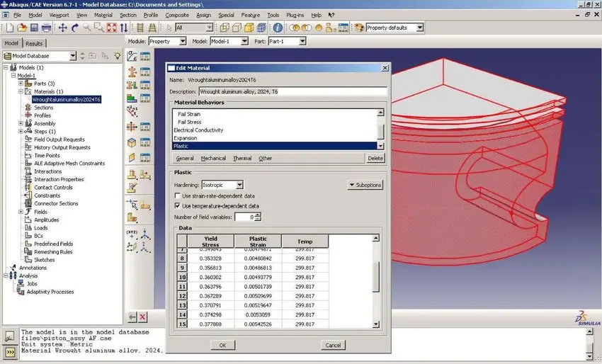Select the Pan View tool

[62, 28]
